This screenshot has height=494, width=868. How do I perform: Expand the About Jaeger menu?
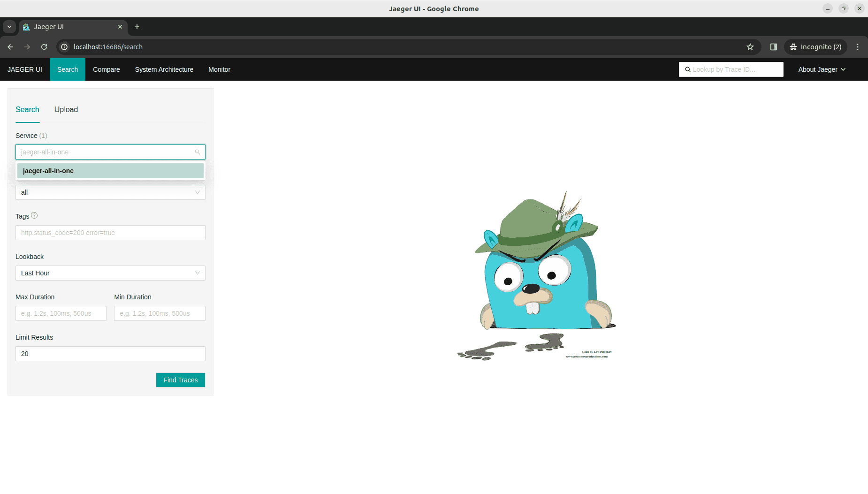(822, 69)
